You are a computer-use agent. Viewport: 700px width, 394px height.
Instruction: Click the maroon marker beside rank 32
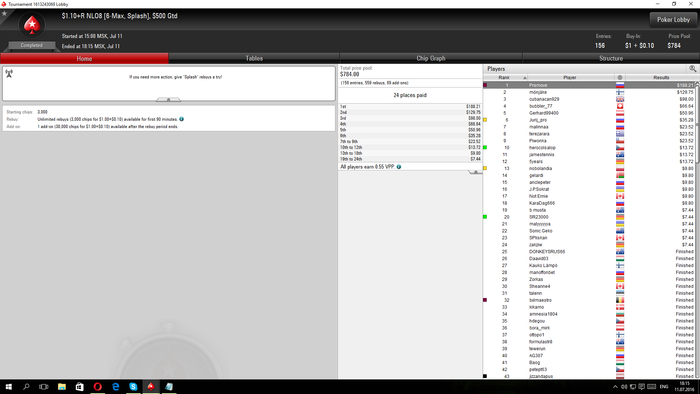pos(485,300)
